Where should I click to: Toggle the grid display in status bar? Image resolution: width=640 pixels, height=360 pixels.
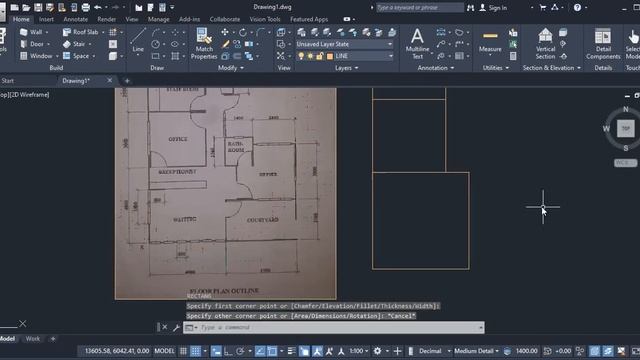click(x=183, y=351)
